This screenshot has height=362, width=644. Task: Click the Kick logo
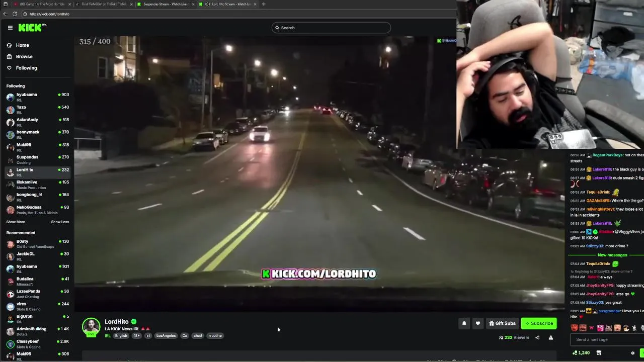(x=32, y=28)
